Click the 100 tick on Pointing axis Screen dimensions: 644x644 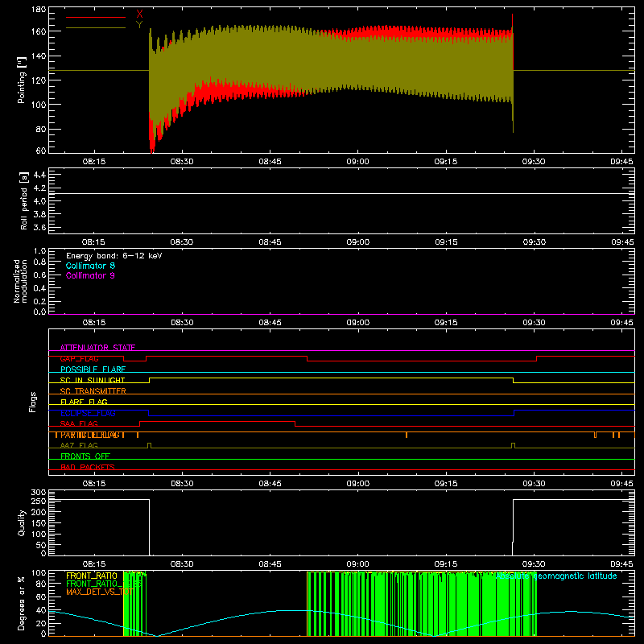click(x=39, y=105)
